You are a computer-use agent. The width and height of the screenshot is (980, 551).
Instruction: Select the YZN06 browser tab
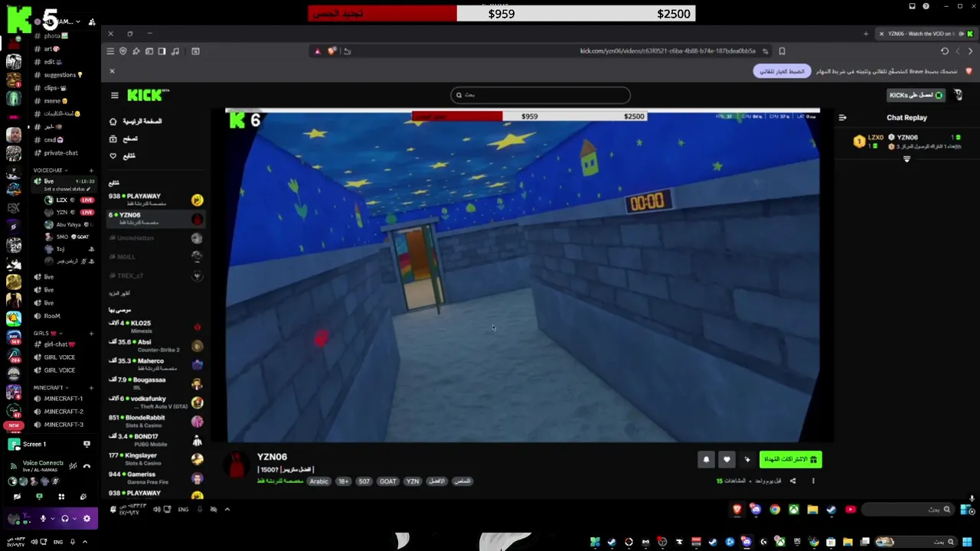[926, 34]
